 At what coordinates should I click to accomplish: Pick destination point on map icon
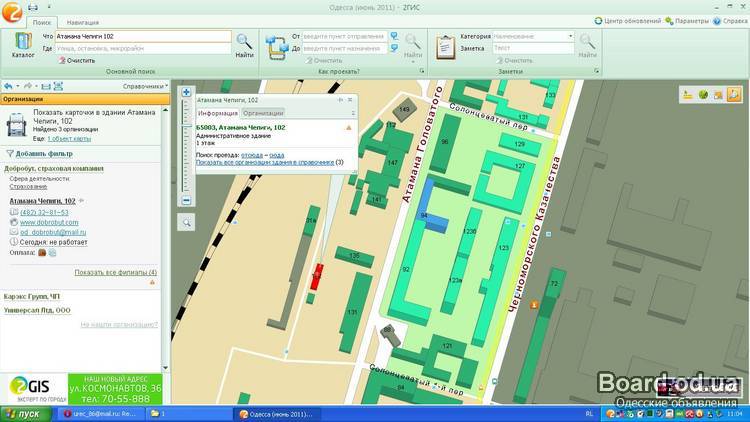(x=395, y=48)
